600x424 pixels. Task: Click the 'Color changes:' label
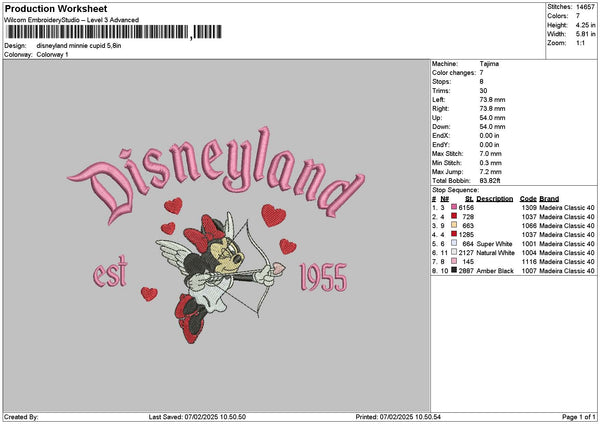coord(454,73)
